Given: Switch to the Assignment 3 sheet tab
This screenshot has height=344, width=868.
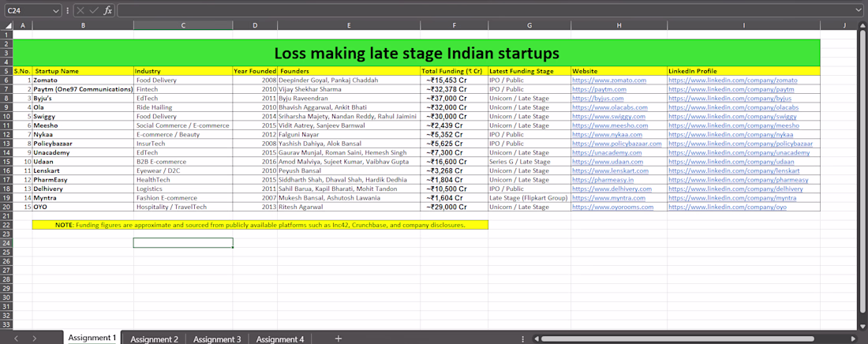Looking at the screenshot, I should click(217, 339).
